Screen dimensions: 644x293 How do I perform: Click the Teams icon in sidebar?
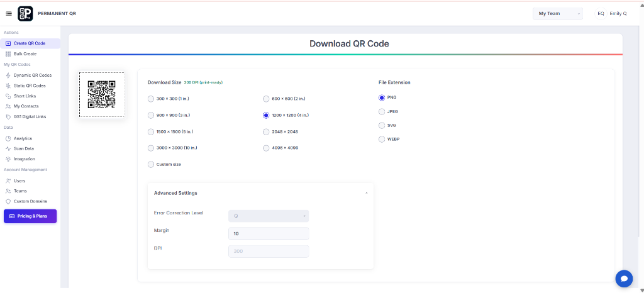8,191
